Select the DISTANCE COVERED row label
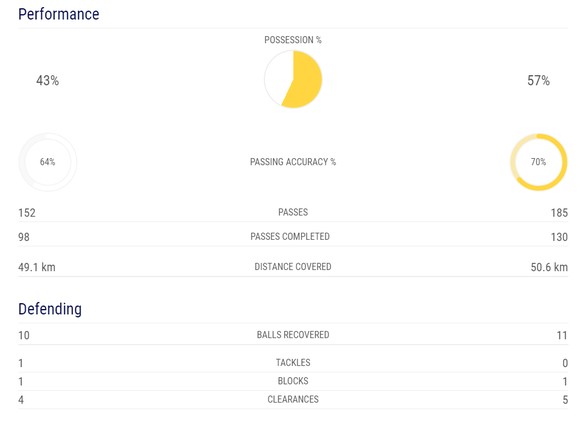This screenshot has width=582, height=421. tap(293, 267)
